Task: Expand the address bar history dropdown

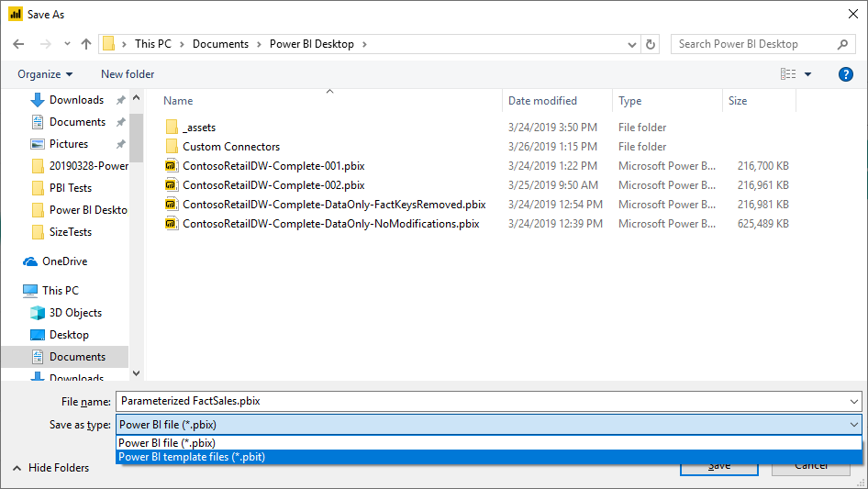Action: (x=631, y=44)
